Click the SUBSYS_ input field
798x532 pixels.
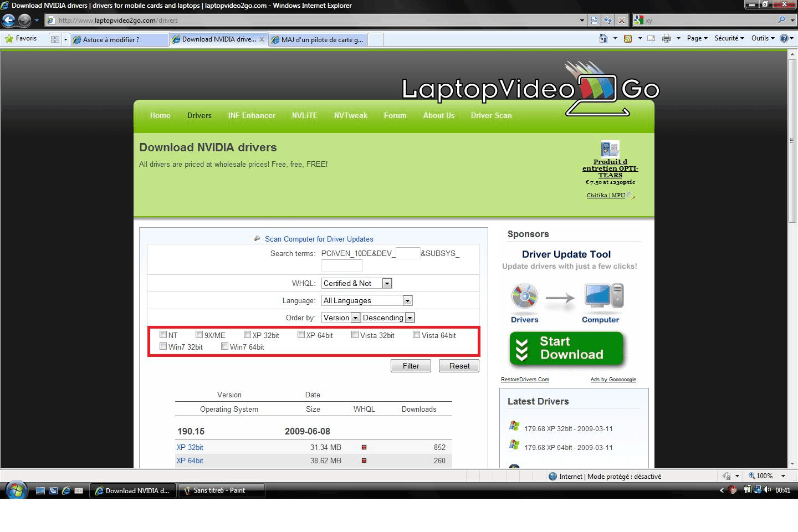tap(342, 265)
